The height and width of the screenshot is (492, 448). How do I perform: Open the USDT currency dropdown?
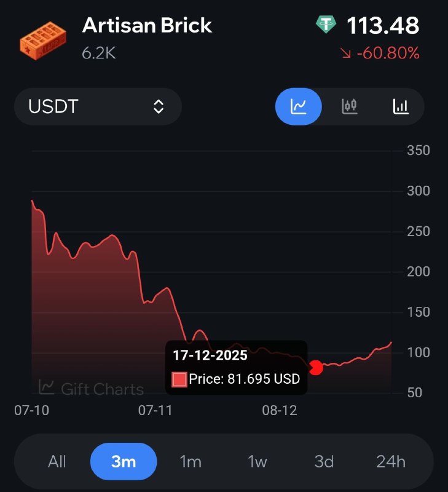tap(98, 106)
